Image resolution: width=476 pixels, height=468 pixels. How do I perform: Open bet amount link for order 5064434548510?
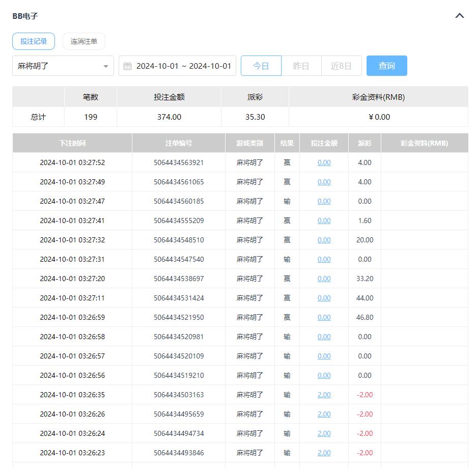tap(324, 240)
